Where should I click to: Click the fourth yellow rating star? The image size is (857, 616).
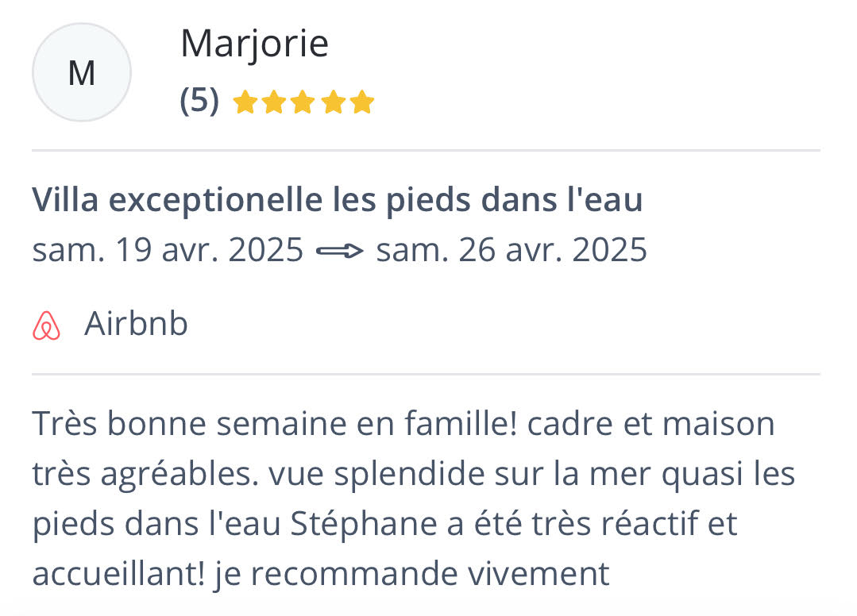pyautogui.click(x=332, y=102)
